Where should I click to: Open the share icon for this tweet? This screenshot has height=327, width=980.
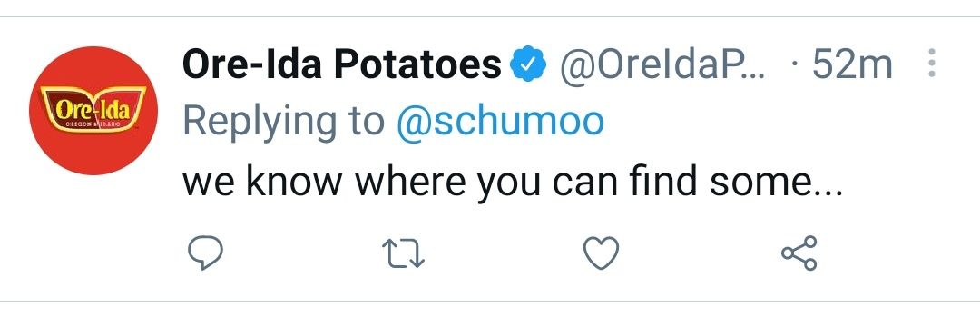click(799, 253)
